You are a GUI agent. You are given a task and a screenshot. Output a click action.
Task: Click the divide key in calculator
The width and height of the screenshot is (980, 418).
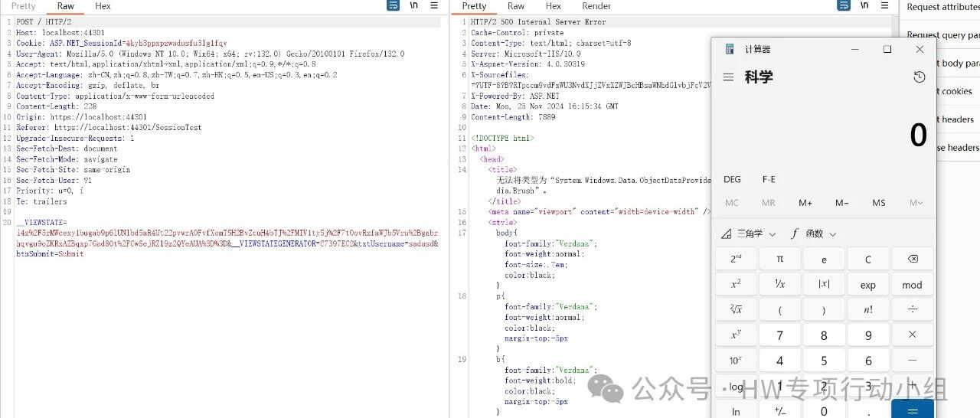click(x=912, y=310)
